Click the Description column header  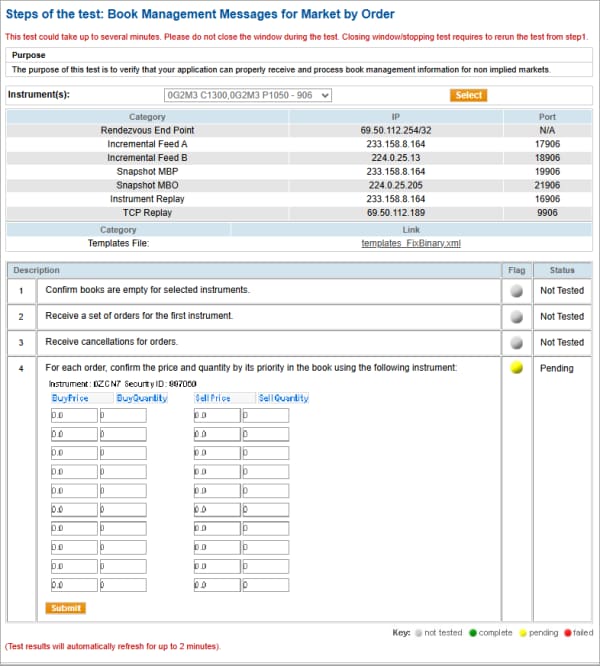pyautogui.click(x=37, y=270)
